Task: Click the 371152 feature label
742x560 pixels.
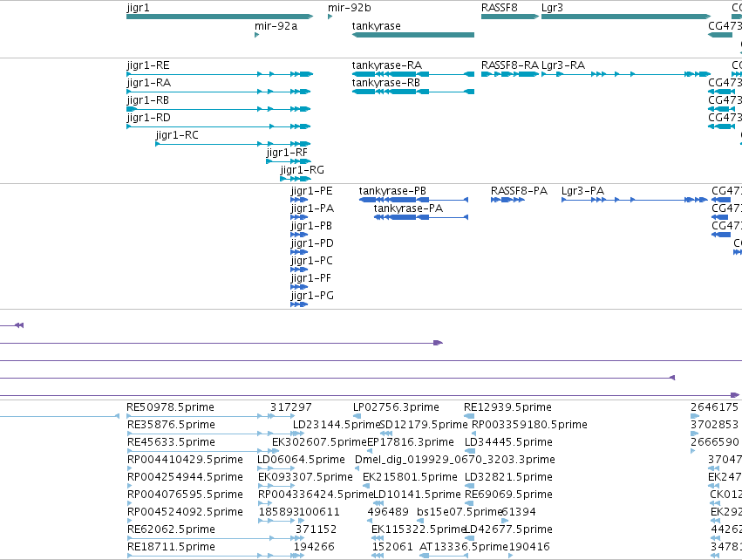Action: 317,529
